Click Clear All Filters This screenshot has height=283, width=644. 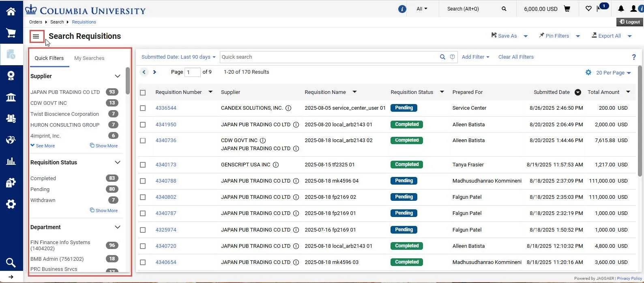tap(516, 57)
